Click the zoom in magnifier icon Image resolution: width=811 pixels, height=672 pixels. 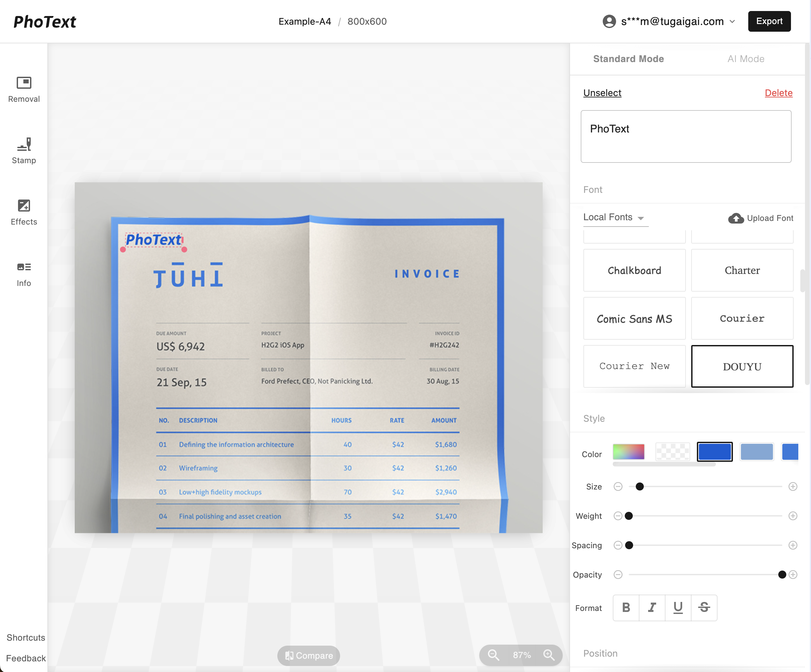point(549,655)
